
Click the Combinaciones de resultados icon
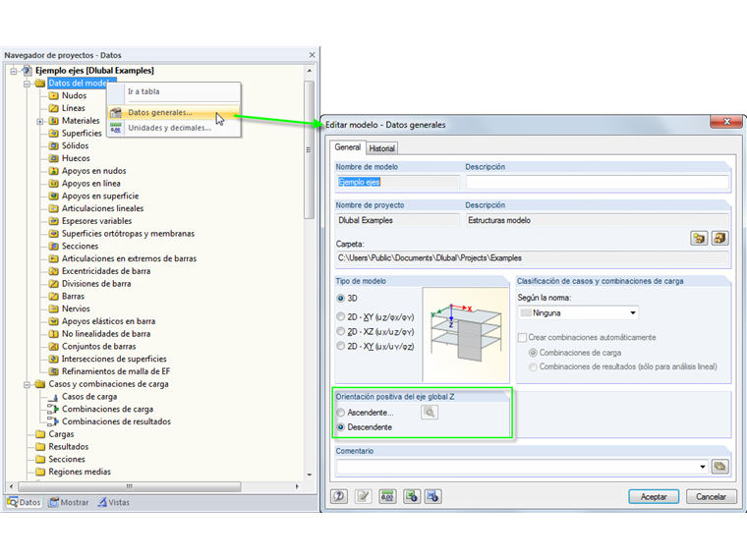(53, 421)
